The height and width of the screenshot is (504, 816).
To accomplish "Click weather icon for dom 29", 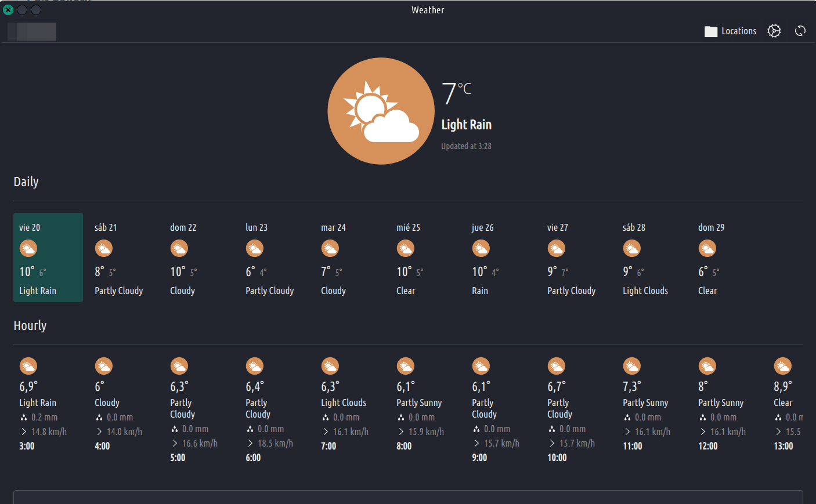I will click(707, 249).
